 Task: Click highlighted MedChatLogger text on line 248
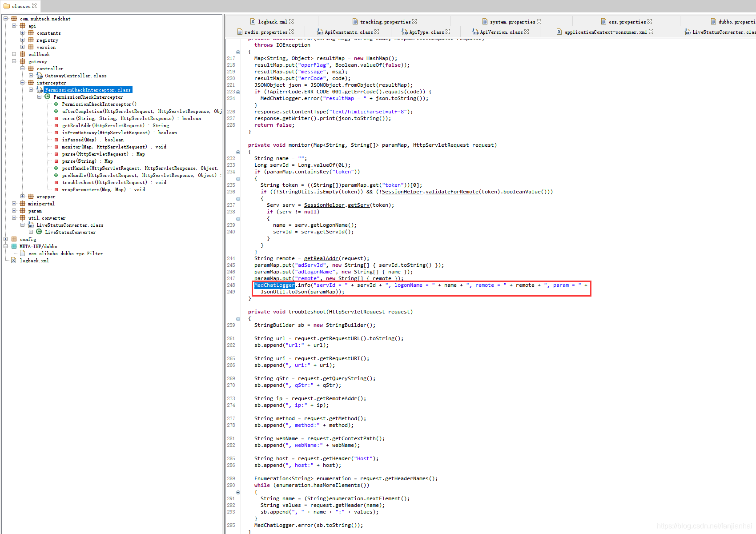(274, 285)
